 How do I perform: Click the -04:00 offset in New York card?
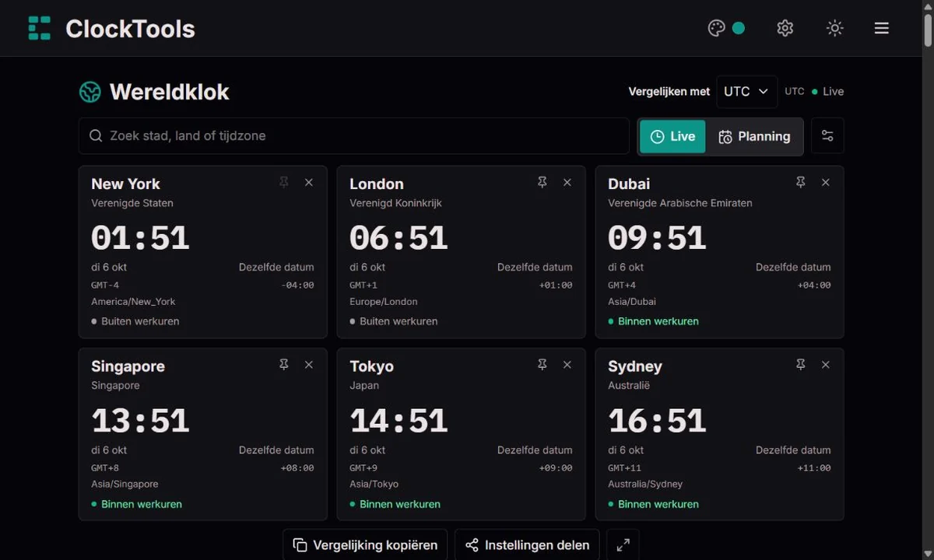(x=297, y=285)
